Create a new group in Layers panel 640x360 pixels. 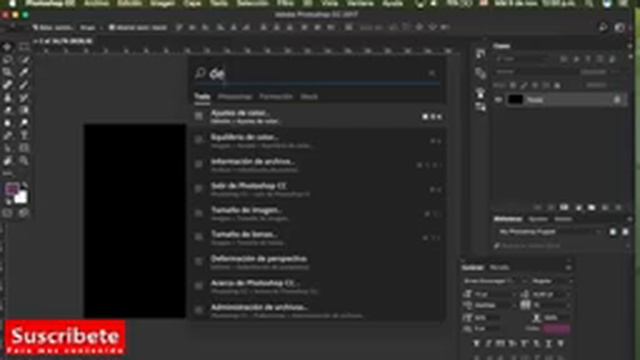(591, 208)
